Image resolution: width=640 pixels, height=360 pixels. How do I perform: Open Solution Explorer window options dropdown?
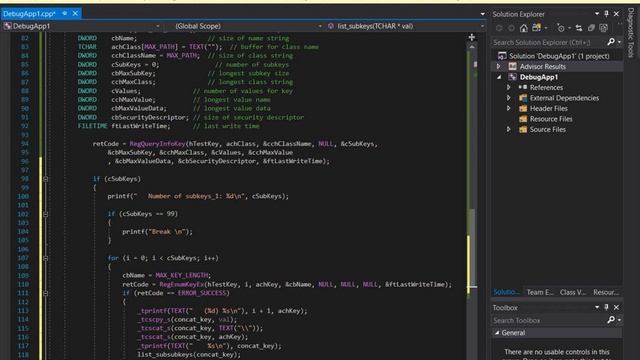click(597, 14)
